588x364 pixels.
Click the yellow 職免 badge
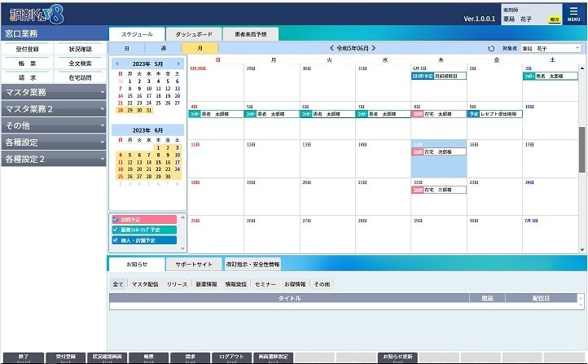pos(554,19)
